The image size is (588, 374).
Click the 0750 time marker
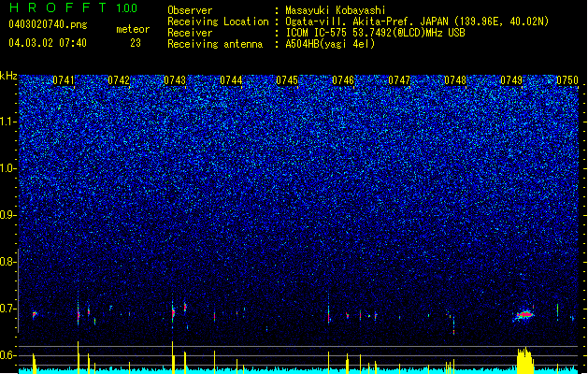point(567,80)
